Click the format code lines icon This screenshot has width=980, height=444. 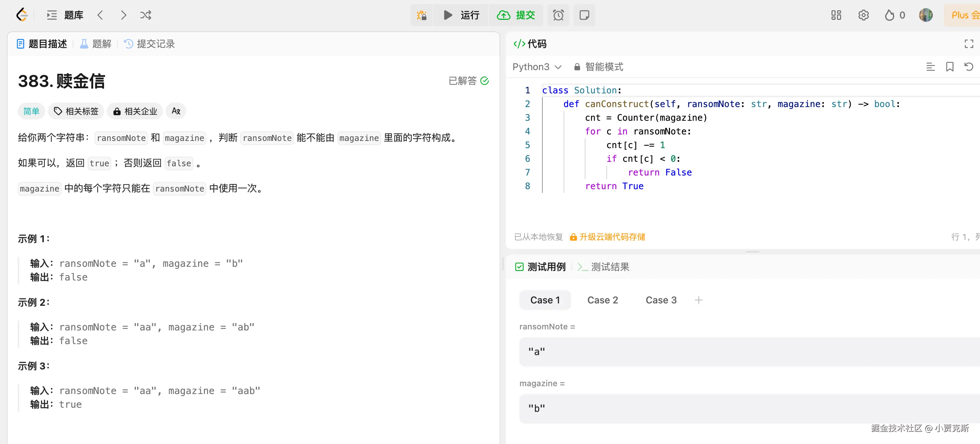coord(930,67)
